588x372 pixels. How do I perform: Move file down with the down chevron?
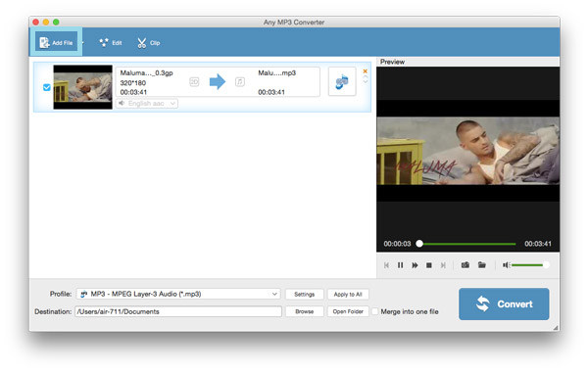point(366,81)
